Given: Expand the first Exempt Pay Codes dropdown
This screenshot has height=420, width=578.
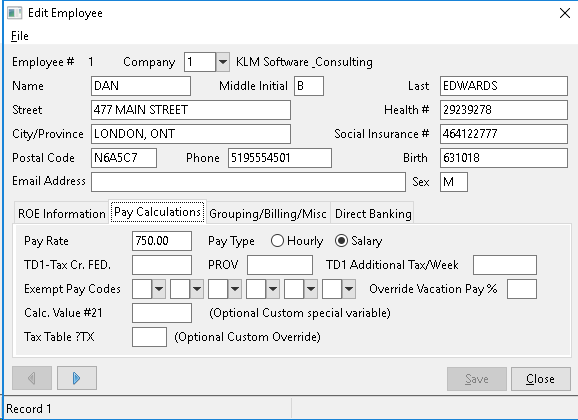Looking at the screenshot, I should tap(159, 289).
